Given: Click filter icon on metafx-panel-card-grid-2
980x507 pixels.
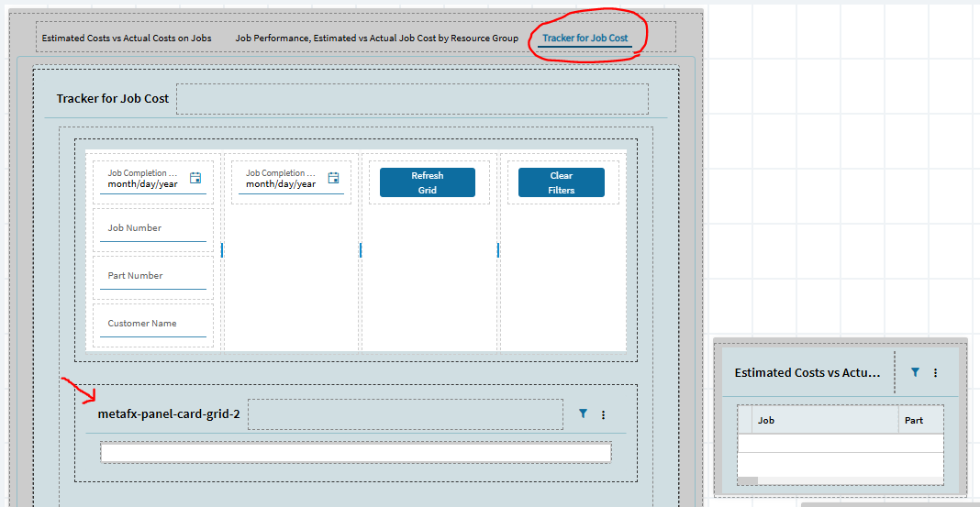Looking at the screenshot, I should pyautogui.click(x=583, y=413).
